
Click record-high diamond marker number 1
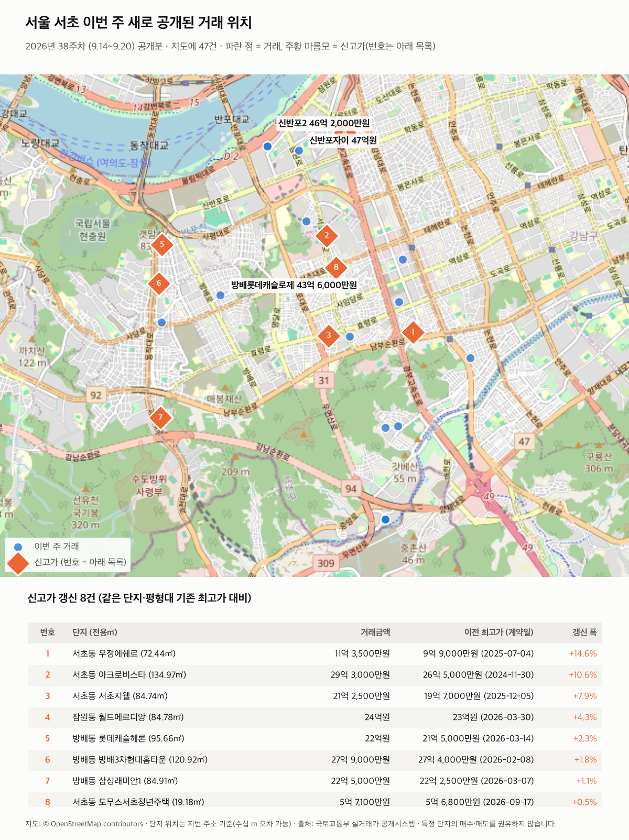click(413, 332)
